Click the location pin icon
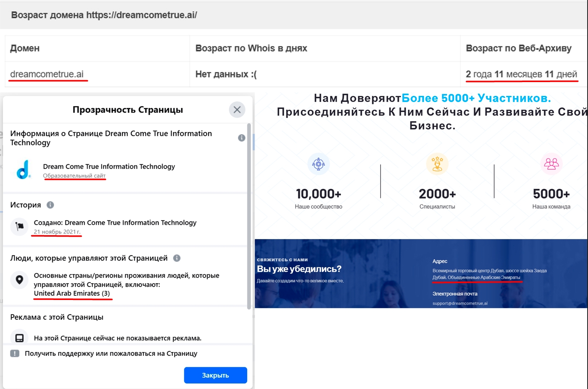This screenshot has height=389, width=588. point(19,280)
